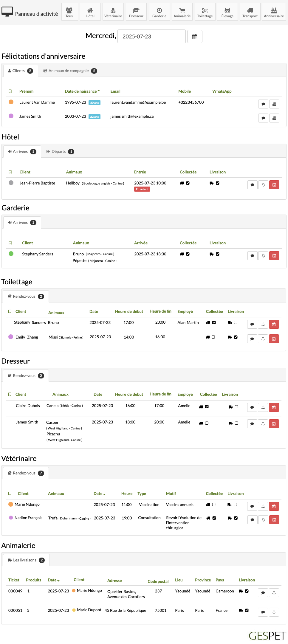Image resolution: width=288 pixels, height=644 pixels.
Task: Cancel Claire Dubois appointment with red calendar icon
Action: 274,407
